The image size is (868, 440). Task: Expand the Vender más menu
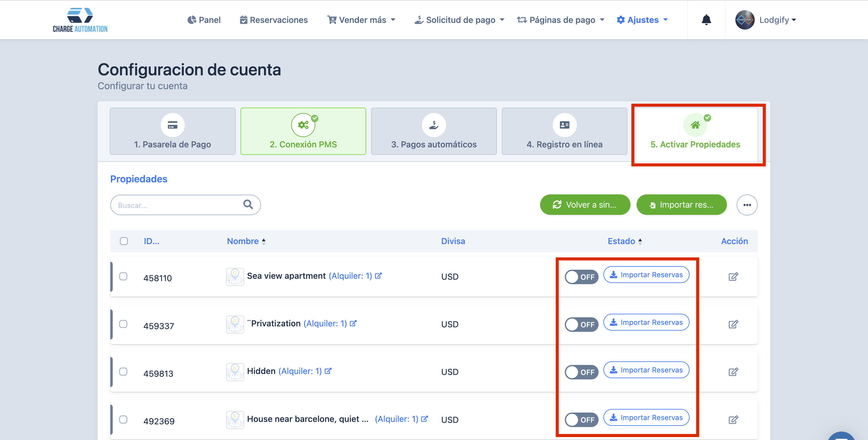pos(361,20)
